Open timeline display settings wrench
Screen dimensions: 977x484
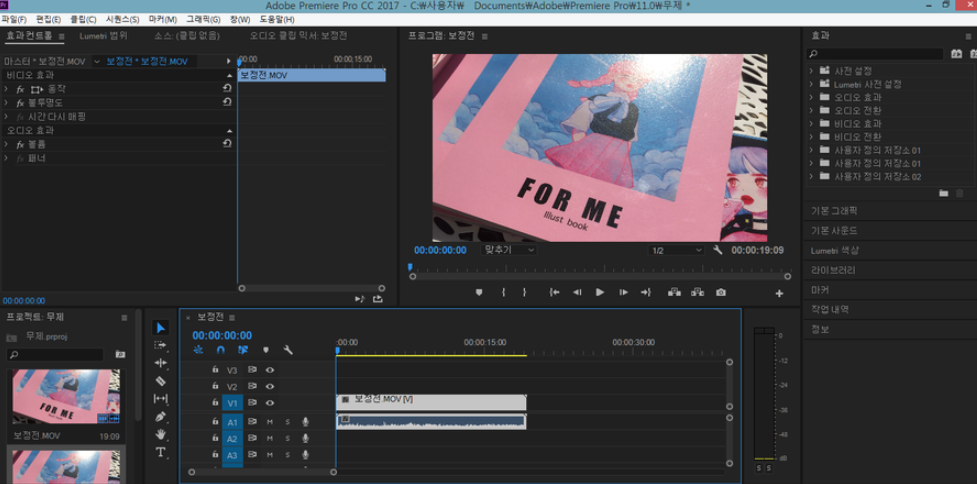(288, 350)
